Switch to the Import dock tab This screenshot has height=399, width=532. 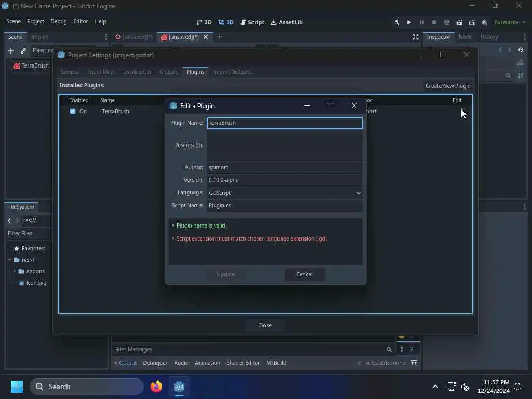click(x=39, y=37)
